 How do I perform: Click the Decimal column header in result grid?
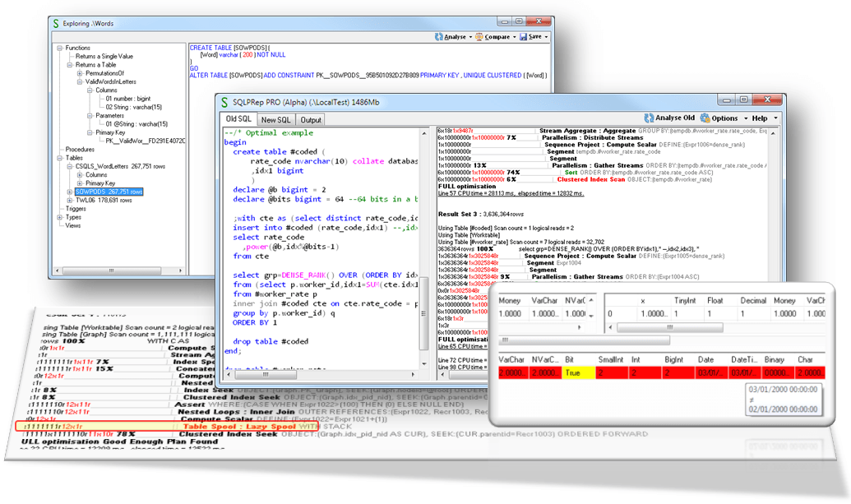coord(753,301)
